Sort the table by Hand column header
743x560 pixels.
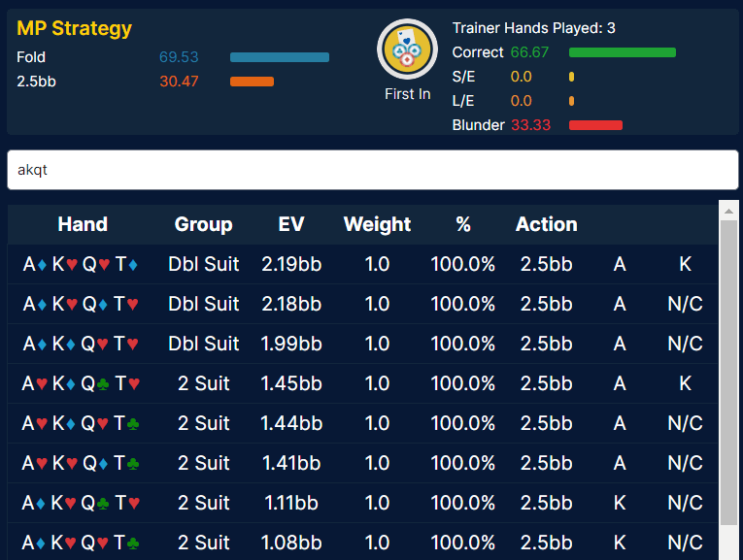(83, 224)
